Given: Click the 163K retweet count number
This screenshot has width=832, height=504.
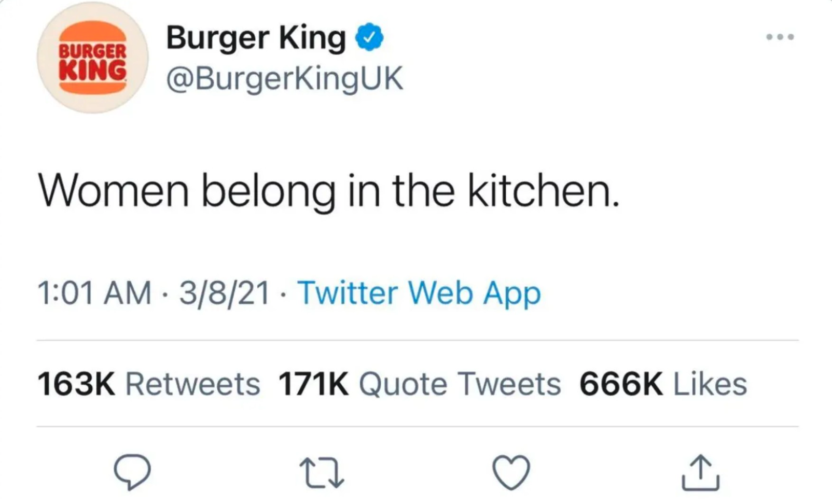Looking at the screenshot, I should point(76,384).
